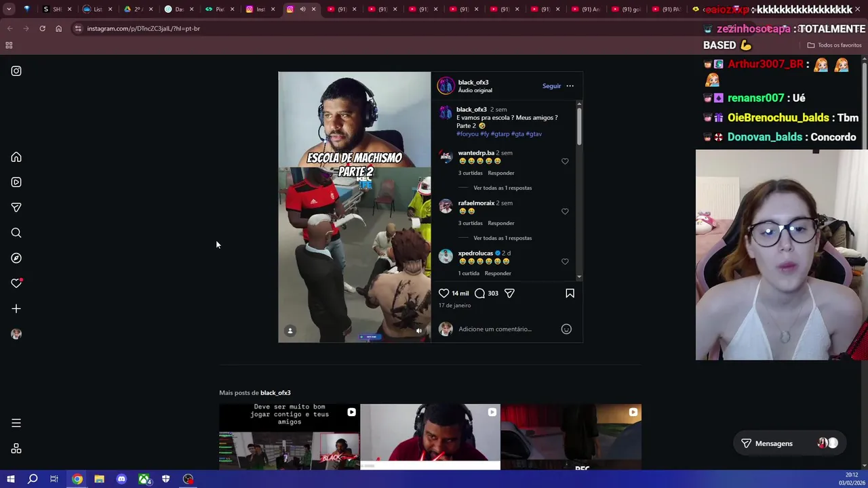Go back with the browser back arrow
The image size is (868, 488).
[x=9, y=28]
